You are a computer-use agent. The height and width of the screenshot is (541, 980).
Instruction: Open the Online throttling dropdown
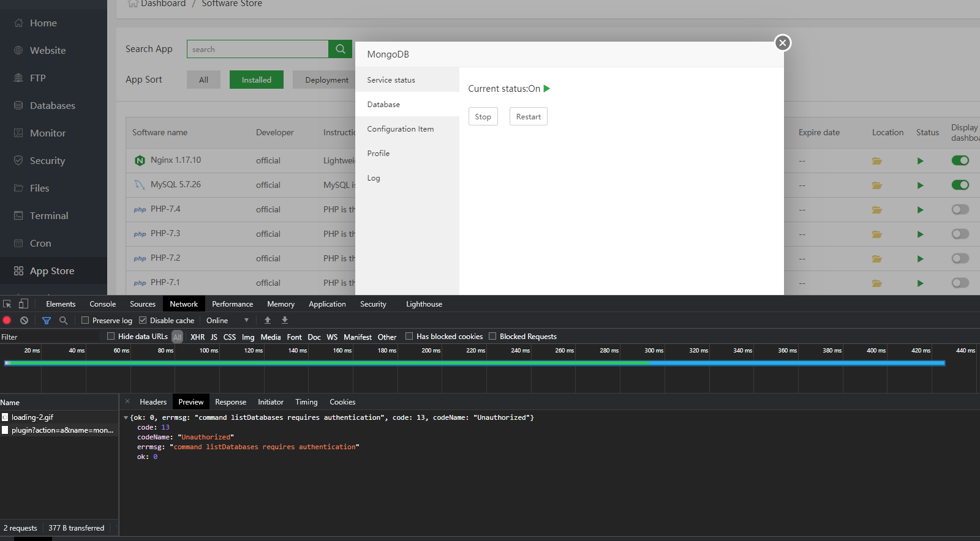tap(227, 320)
